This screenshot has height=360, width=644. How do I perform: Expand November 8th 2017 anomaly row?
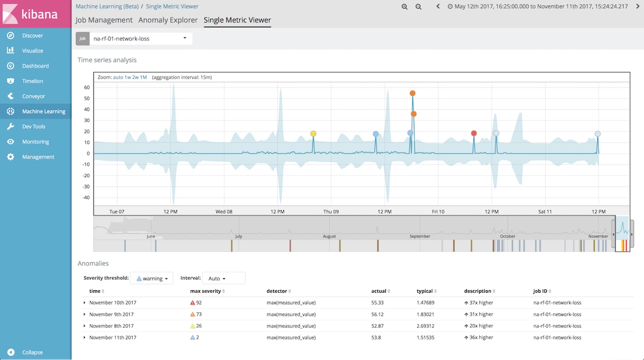84,326
